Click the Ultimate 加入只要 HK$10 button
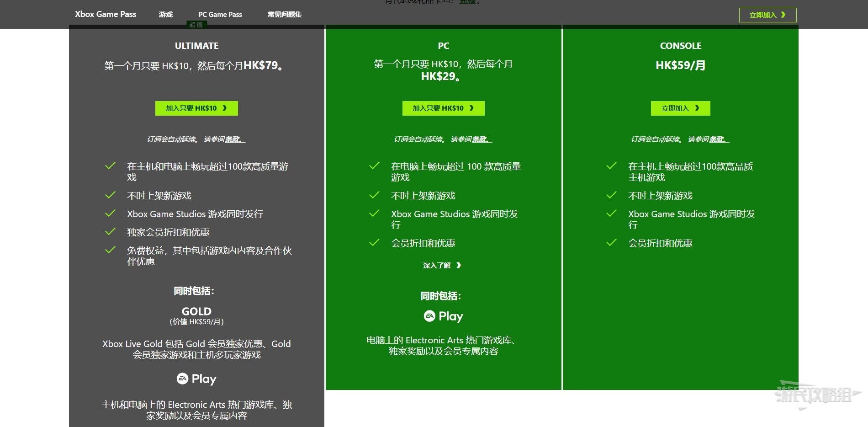 (x=196, y=108)
